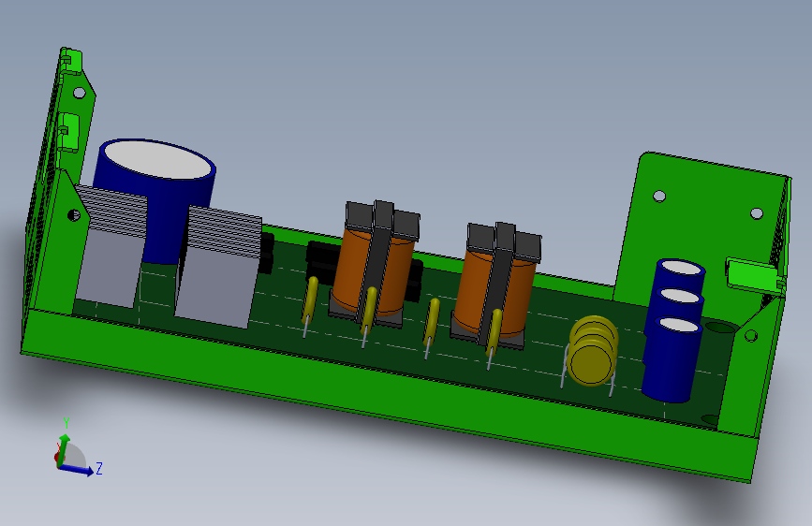Viewport: 812px width, 526px height.
Task: Click the green Y axis of the orientation triad
Action: point(64,448)
